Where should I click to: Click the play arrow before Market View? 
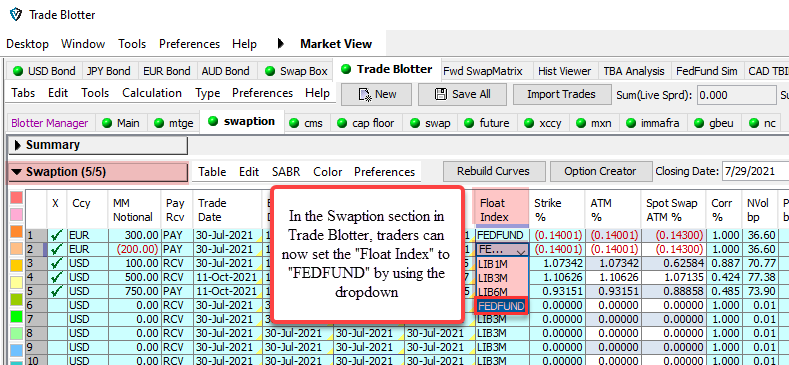pos(281,44)
